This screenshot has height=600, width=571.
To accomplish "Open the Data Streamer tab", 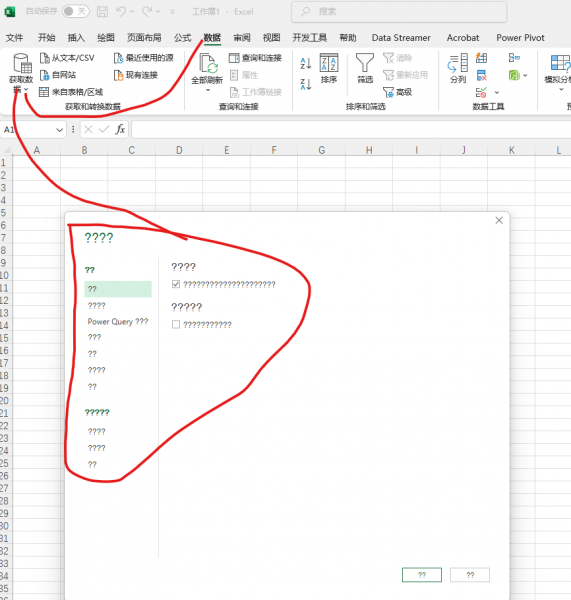I will coord(401,38).
